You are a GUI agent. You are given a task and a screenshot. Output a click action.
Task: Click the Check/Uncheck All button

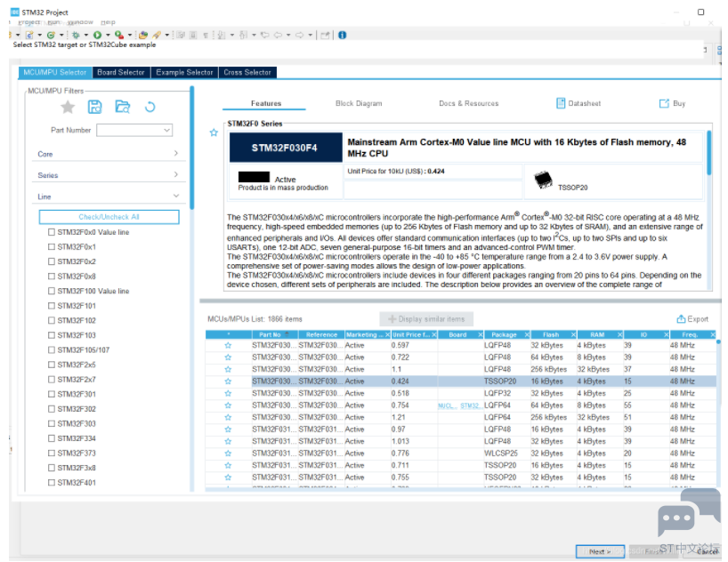pyautogui.click(x=109, y=217)
